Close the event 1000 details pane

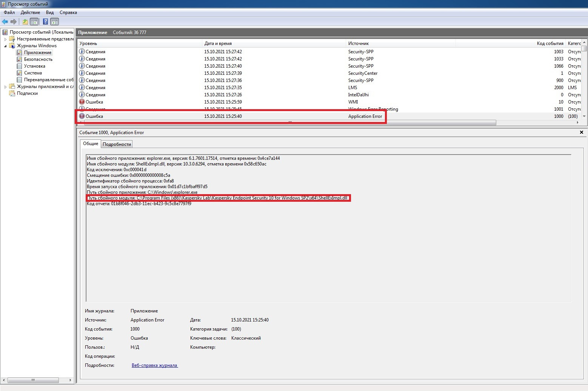pyautogui.click(x=582, y=132)
